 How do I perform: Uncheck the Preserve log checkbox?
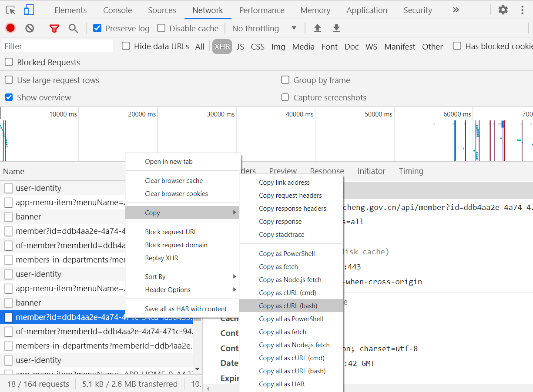pyautogui.click(x=97, y=28)
